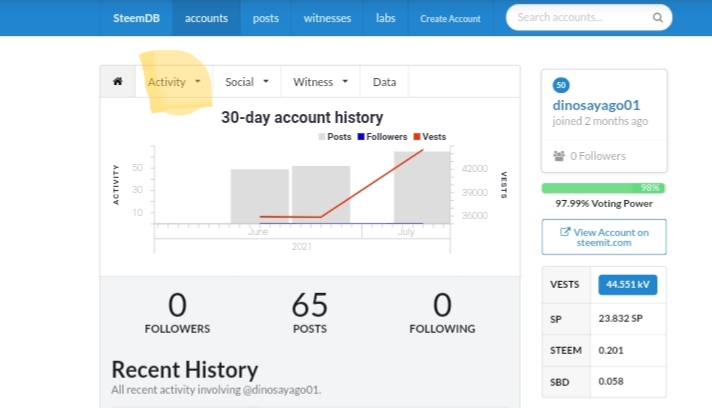Click View Account on steemit.com button
Image resolution: width=712 pixels, height=408 pixels.
(604, 237)
